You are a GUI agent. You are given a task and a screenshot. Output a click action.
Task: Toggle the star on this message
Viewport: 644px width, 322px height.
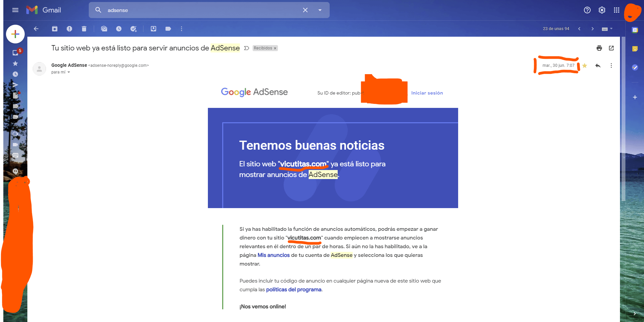(585, 66)
